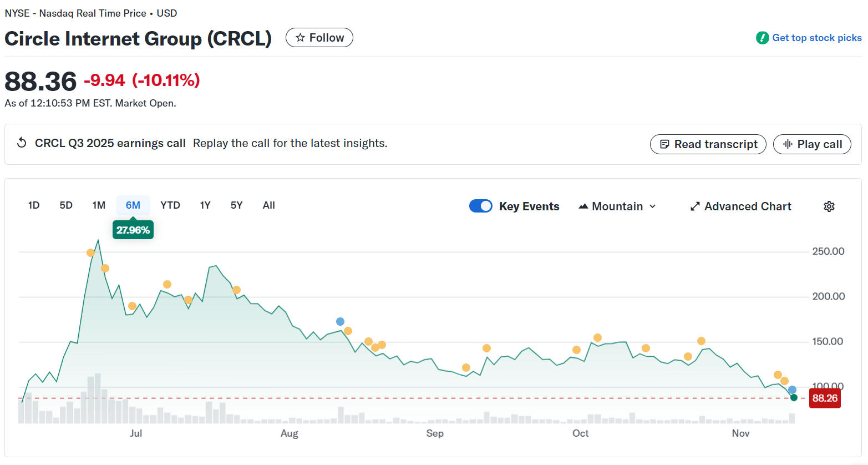This screenshot has height=465, width=868.
Task: Click the mountain chart style icon
Action: pos(583,206)
